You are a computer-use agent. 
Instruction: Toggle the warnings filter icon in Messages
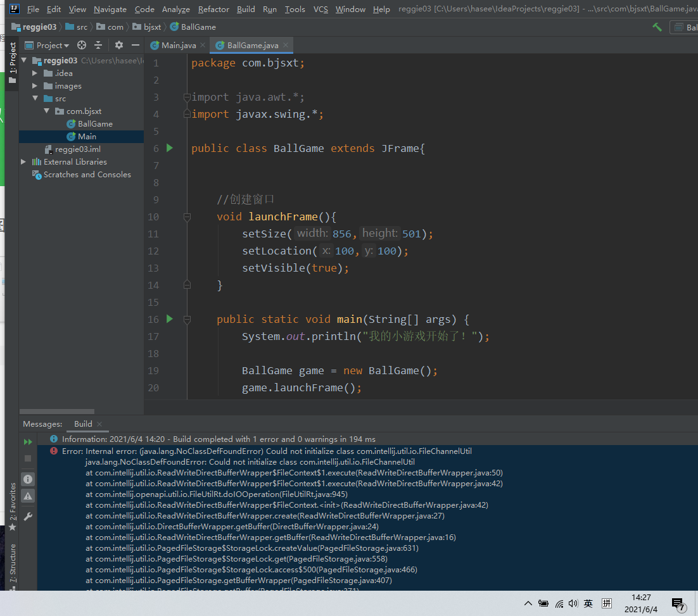(x=28, y=496)
